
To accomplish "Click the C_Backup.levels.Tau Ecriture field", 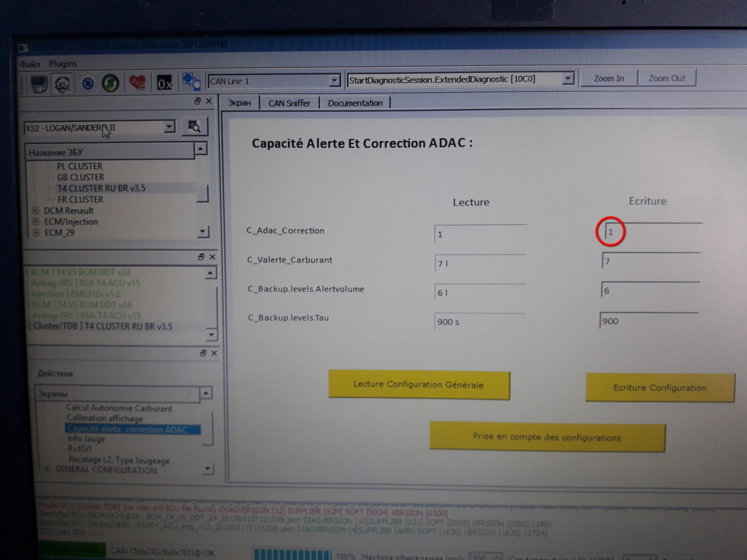I will pos(649,320).
